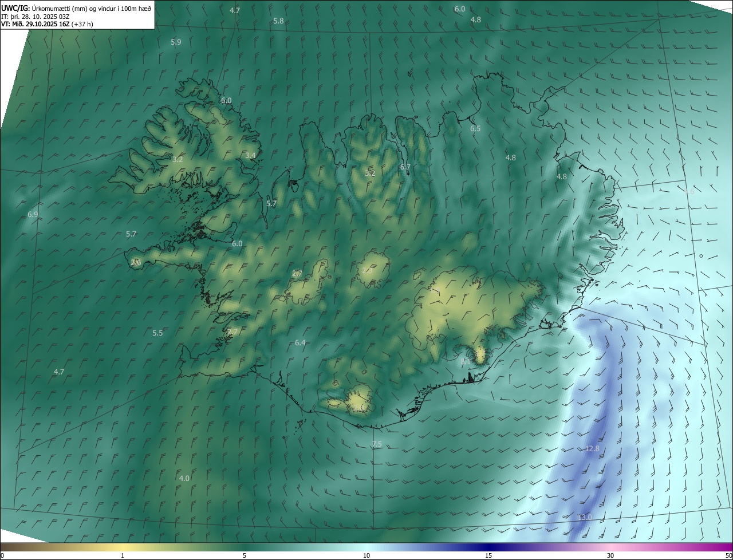
Task: Click the colorbar tick label 0
Action: click(2, 555)
